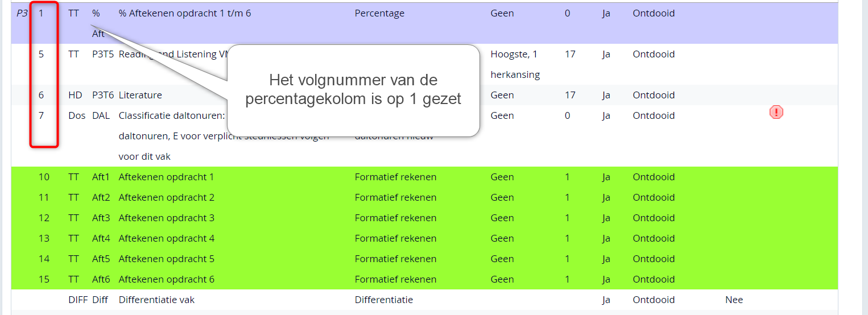Click the DAL column code

101,115
